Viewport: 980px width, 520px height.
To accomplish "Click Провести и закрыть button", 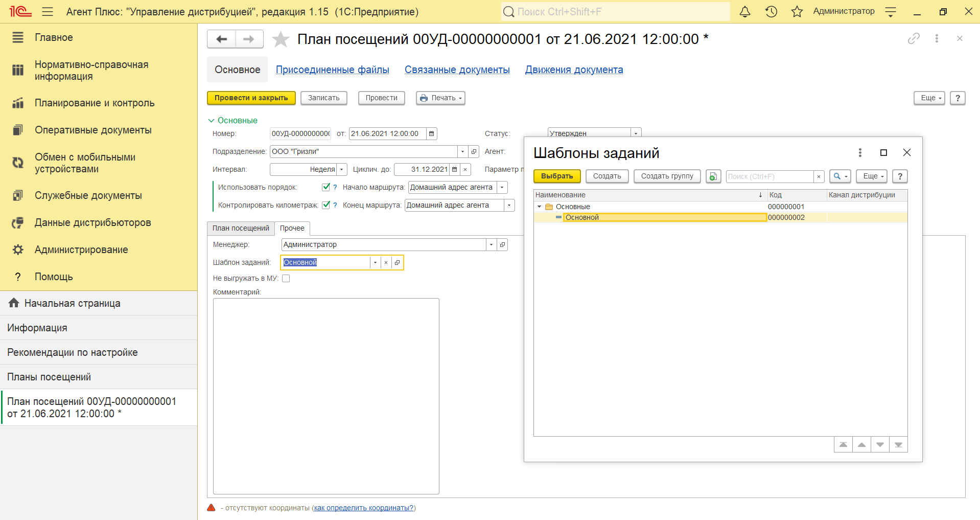I will pyautogui.click(x=251, y=98).
